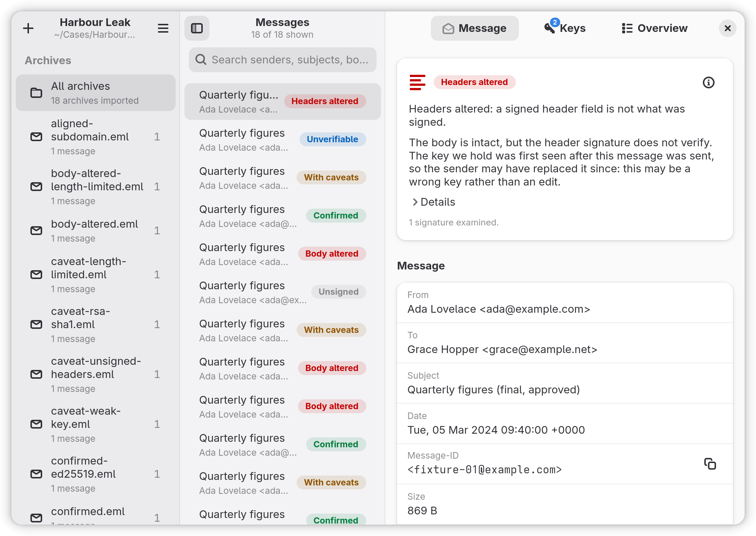Image resolution: width=756 pixels, height=536 pixels.
Task: Click envelope icon beside caveat-weak-key.eml
Action: 36,424
